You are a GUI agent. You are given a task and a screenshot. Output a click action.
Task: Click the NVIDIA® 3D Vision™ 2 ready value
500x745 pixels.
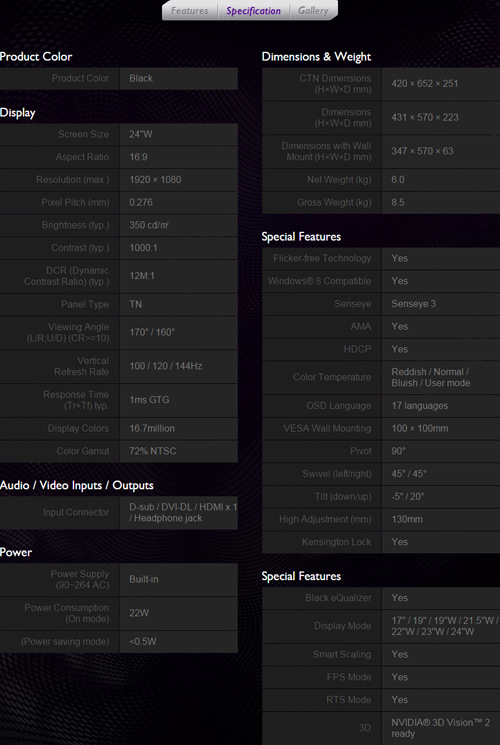point(441,728)
